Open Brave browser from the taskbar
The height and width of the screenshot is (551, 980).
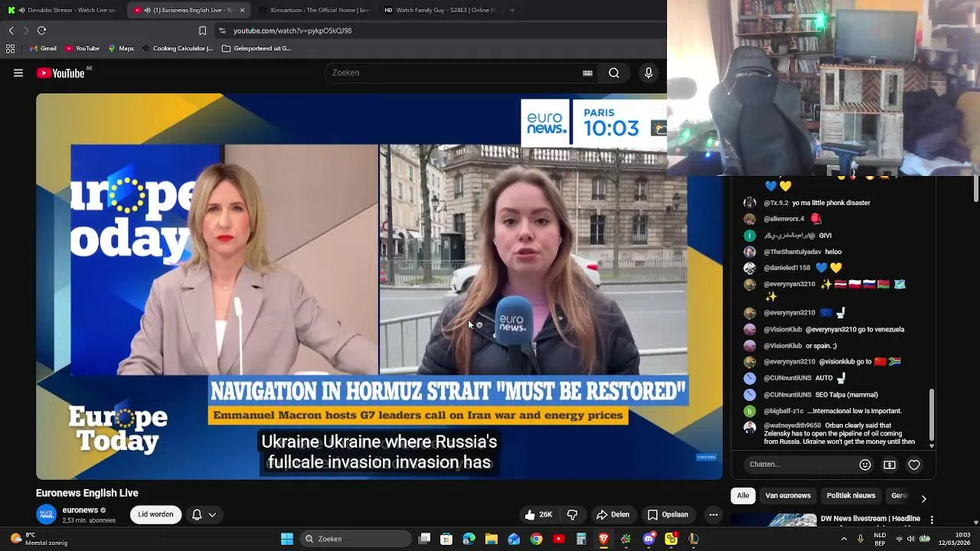click(603, 539)
